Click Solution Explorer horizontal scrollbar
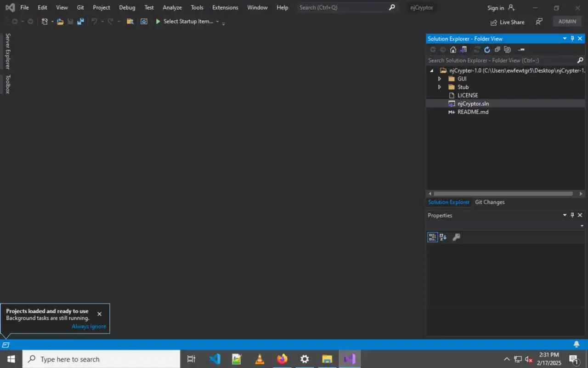 tap(503, 194)
